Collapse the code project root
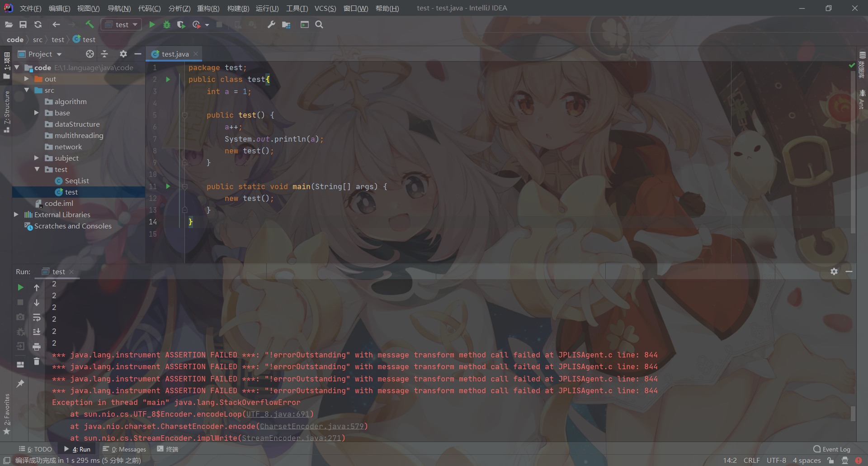 tap(17, 67)
